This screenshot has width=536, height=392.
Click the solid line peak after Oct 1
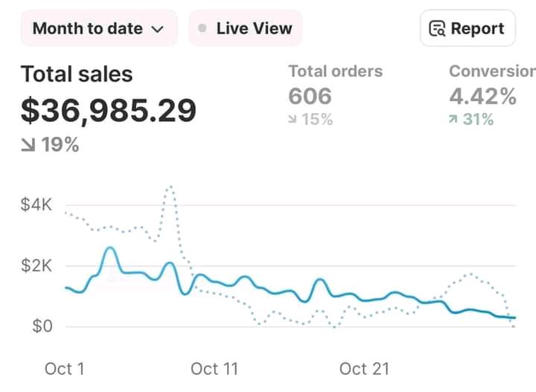[110, 248]
